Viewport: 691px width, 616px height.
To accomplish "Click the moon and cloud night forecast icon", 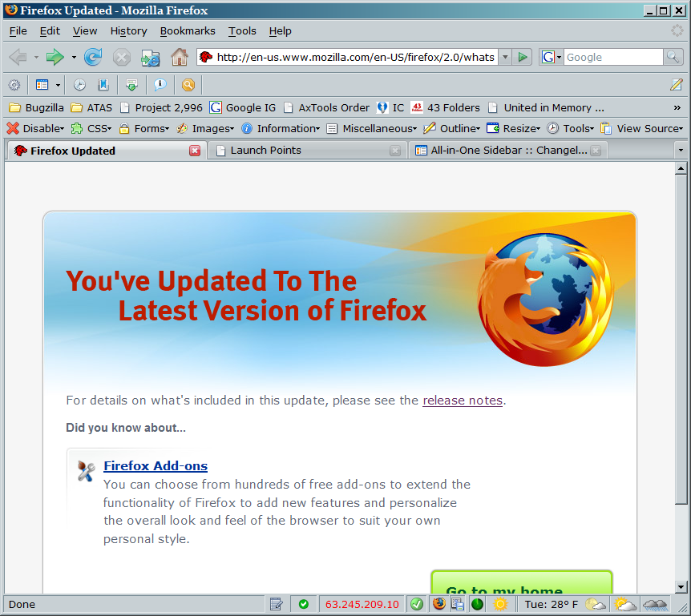I will pos(596,604).
